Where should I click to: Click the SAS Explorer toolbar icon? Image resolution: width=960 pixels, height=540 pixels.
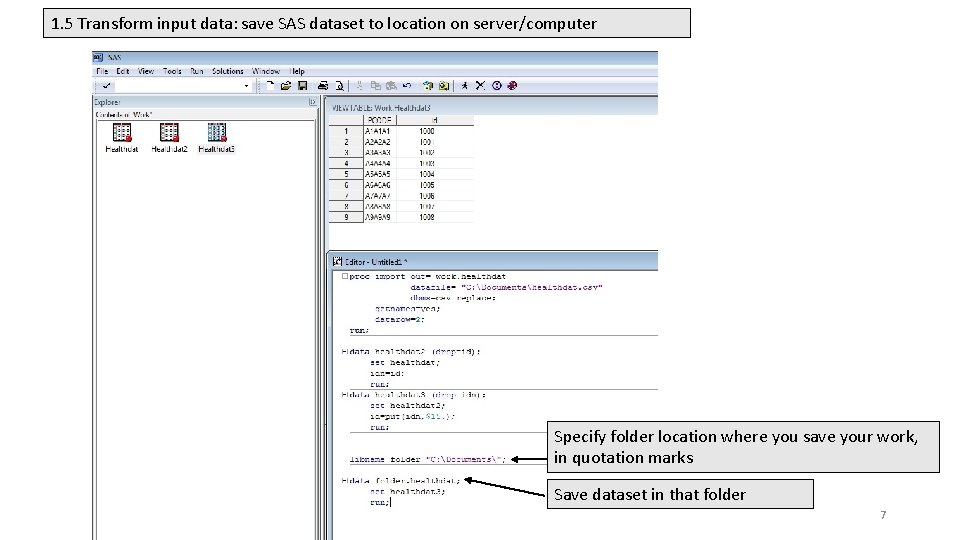point(444,86)
